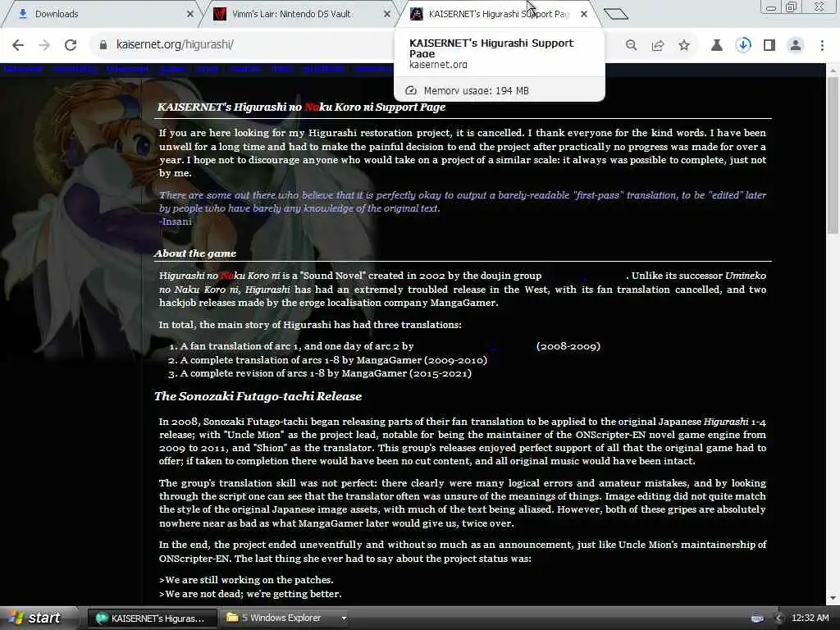This screenshot has width=840, height=630.
Task: Open Chrome Labs flask icon
Action: click(716, 45)
